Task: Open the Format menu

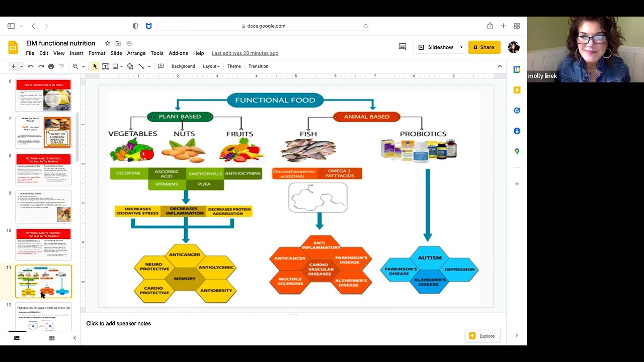Action: click(97, 53)
